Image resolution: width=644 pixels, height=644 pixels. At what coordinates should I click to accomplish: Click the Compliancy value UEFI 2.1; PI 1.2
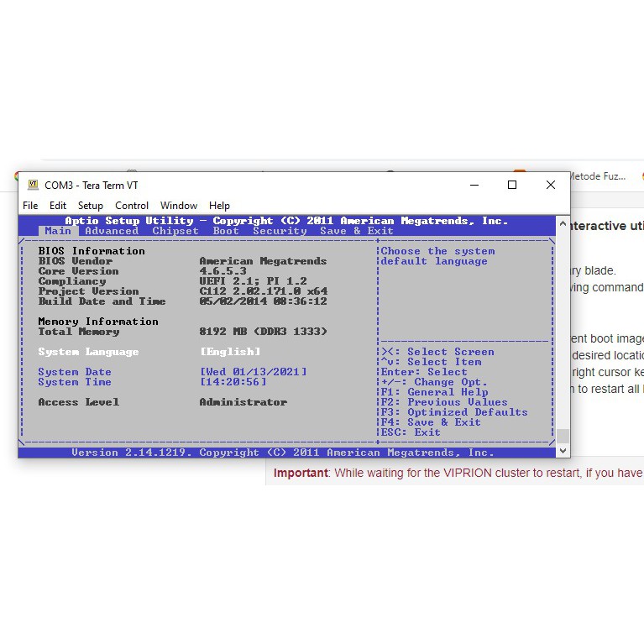(254, 281)
